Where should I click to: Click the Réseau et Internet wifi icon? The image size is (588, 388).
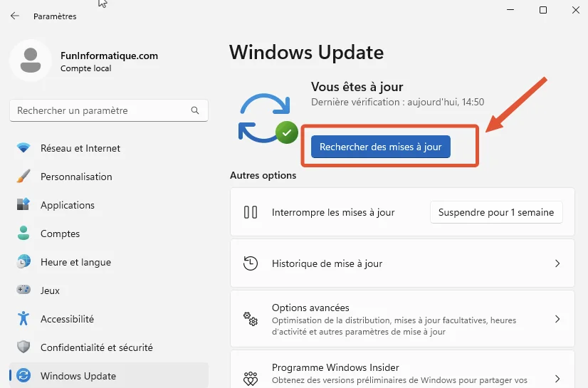click(23, 147)
